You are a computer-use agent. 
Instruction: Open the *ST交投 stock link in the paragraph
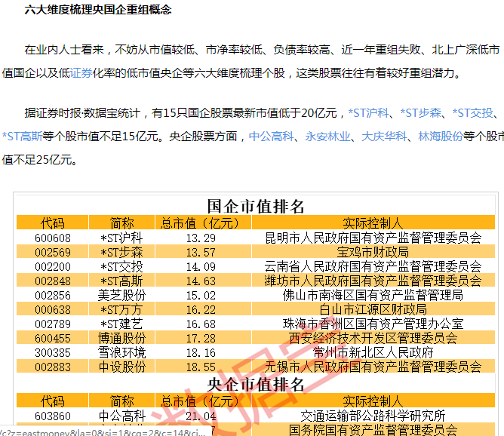click(x=473, y=113)
